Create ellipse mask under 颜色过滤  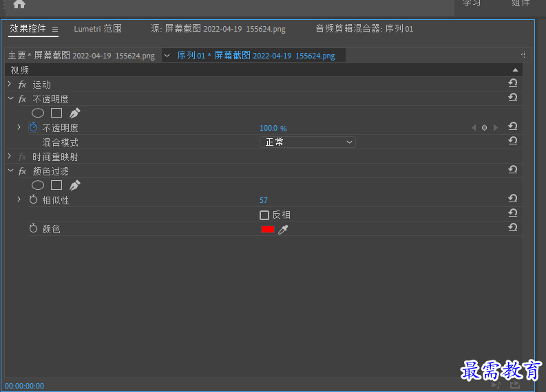coord(38,186)
